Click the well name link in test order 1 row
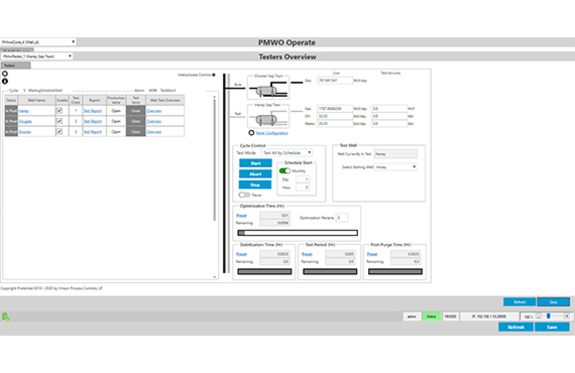Screen dimensions: 575x373 [x=23, y=111]
